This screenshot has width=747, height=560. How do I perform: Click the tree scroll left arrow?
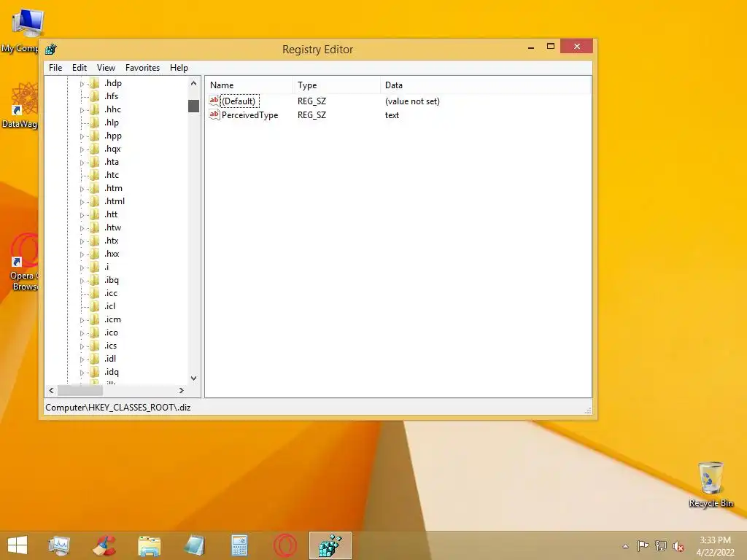52,390
